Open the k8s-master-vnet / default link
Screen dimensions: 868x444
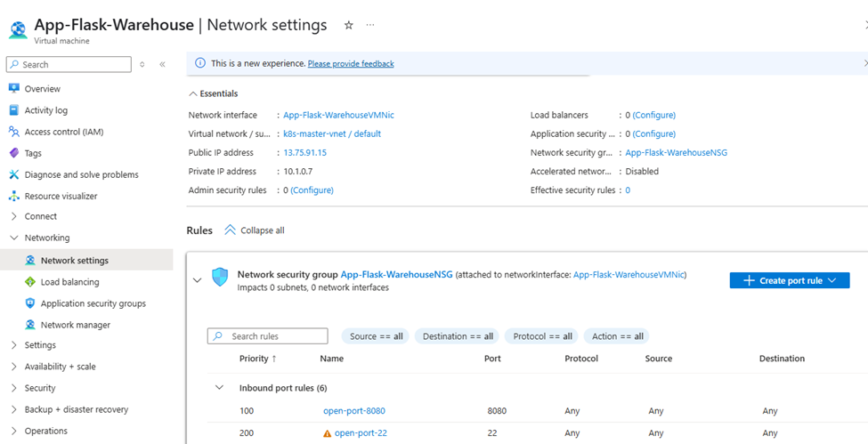[x=332, y=134]
